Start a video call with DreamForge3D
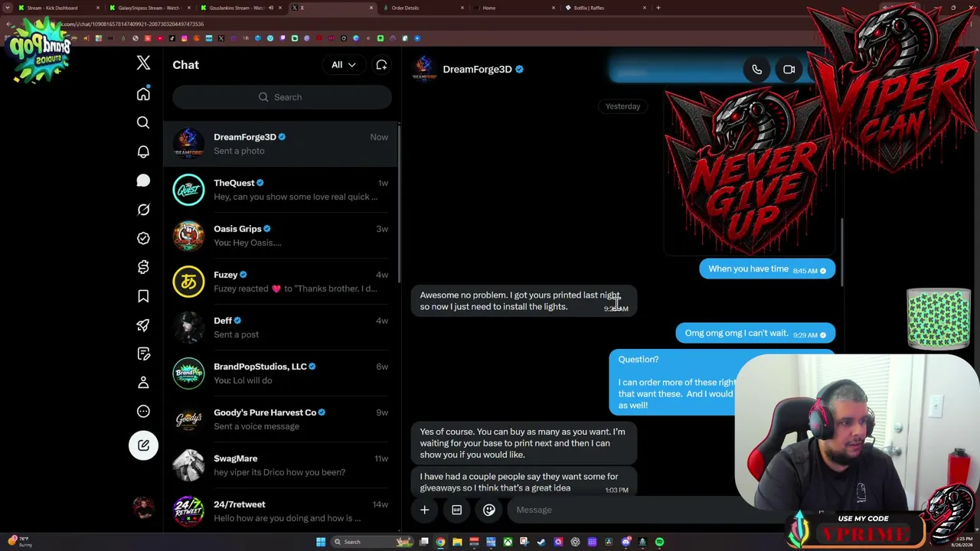The height and width of the screenshot is (551, 980). coord(789,70)
